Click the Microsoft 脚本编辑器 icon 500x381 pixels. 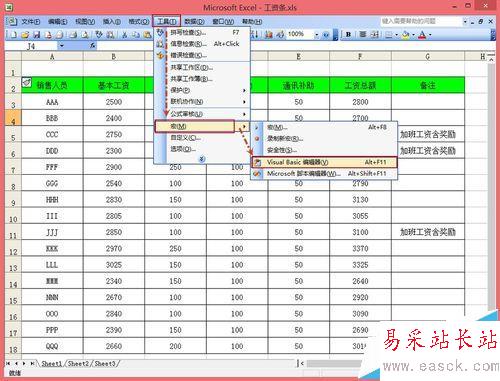[x=257, y=174]
